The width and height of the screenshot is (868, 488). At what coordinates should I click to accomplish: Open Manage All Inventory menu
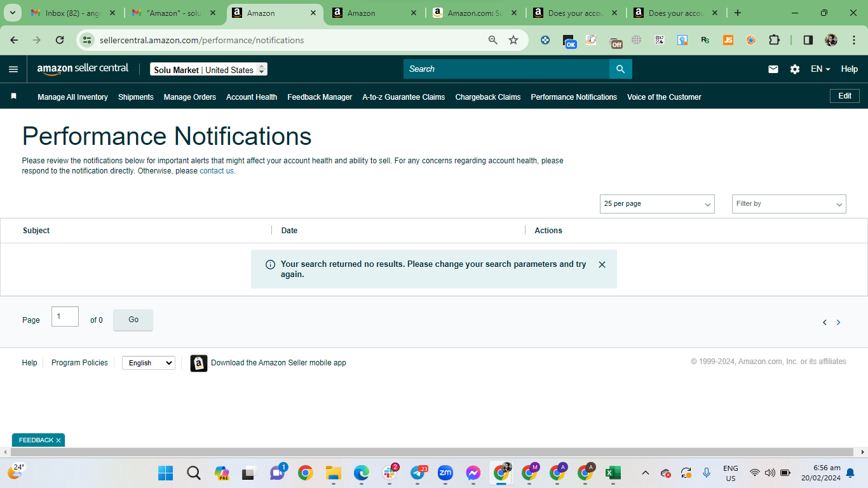(72, 97)
